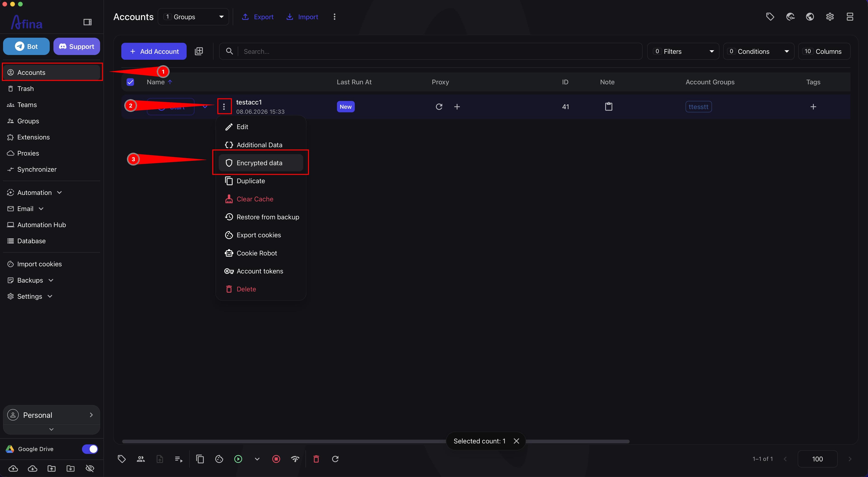
Task: Click the tags icon in top bar
Action: pos(770,17)
